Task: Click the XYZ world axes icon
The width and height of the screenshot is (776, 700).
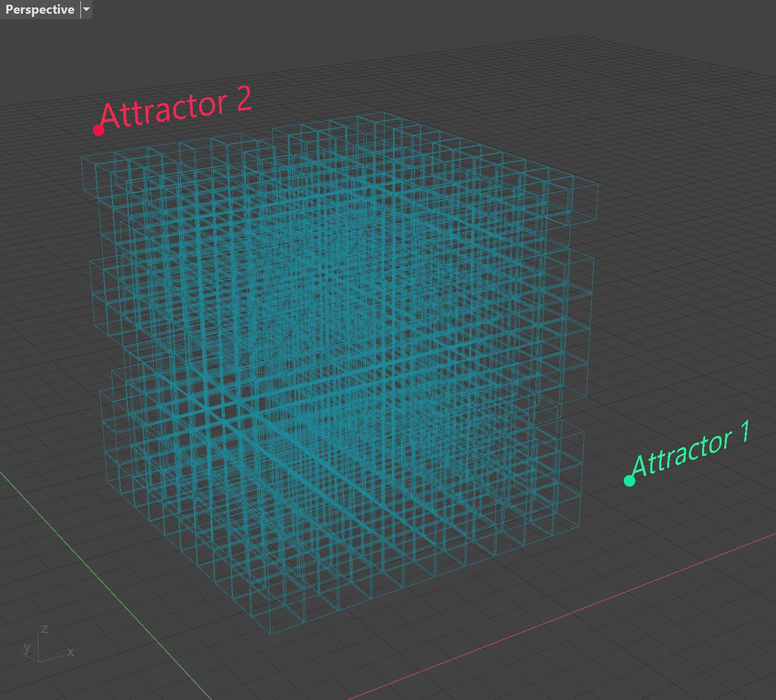Action: pyautogui.click(x=48, y=643)
